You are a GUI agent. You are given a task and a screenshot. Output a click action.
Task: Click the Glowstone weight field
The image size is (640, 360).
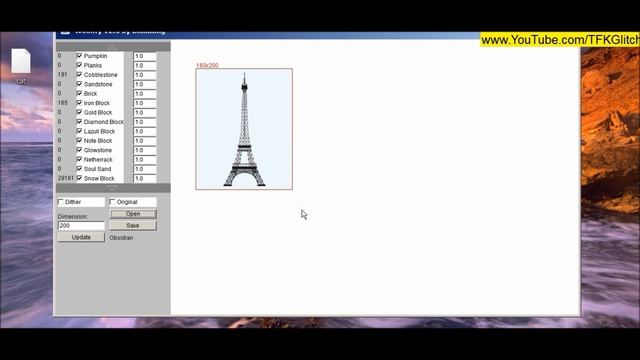pos(144,150)
